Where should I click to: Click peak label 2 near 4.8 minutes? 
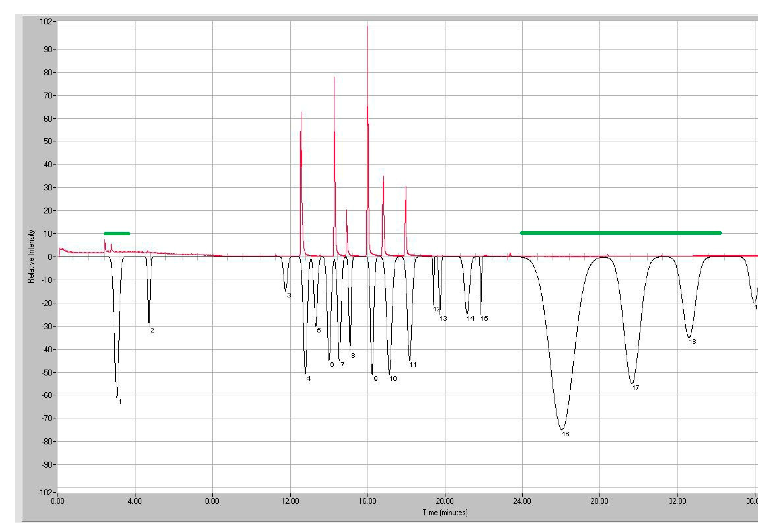pyautogui.click(x=152, y=330)
